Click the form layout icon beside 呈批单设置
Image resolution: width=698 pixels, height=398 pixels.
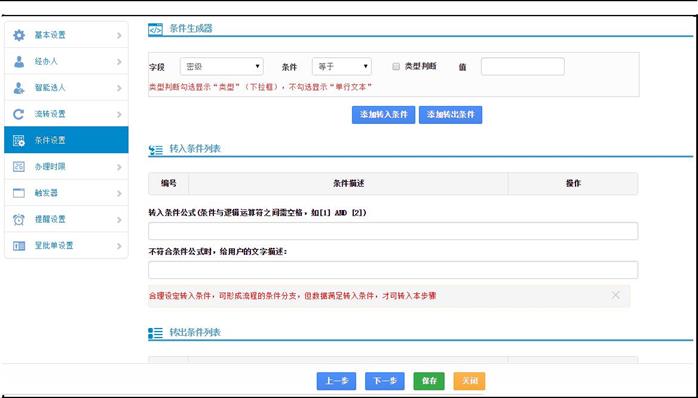pyautogui.click(x=19, y=245)
